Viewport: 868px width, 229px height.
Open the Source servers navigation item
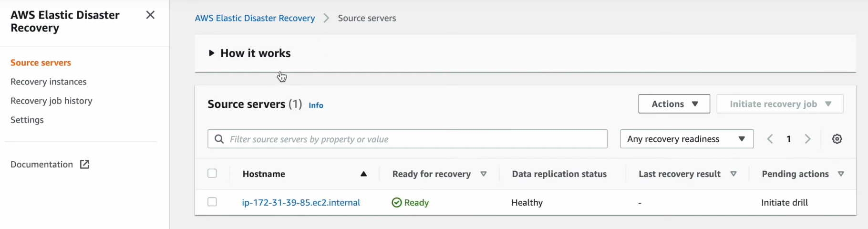[41, 62]
